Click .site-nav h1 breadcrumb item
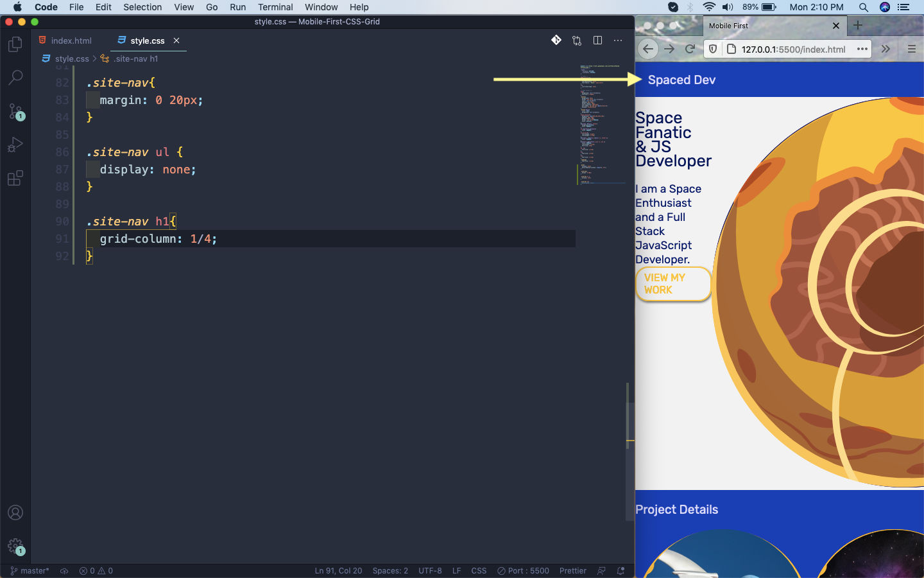This screenshot has width=924, height=578. (135, 58)
